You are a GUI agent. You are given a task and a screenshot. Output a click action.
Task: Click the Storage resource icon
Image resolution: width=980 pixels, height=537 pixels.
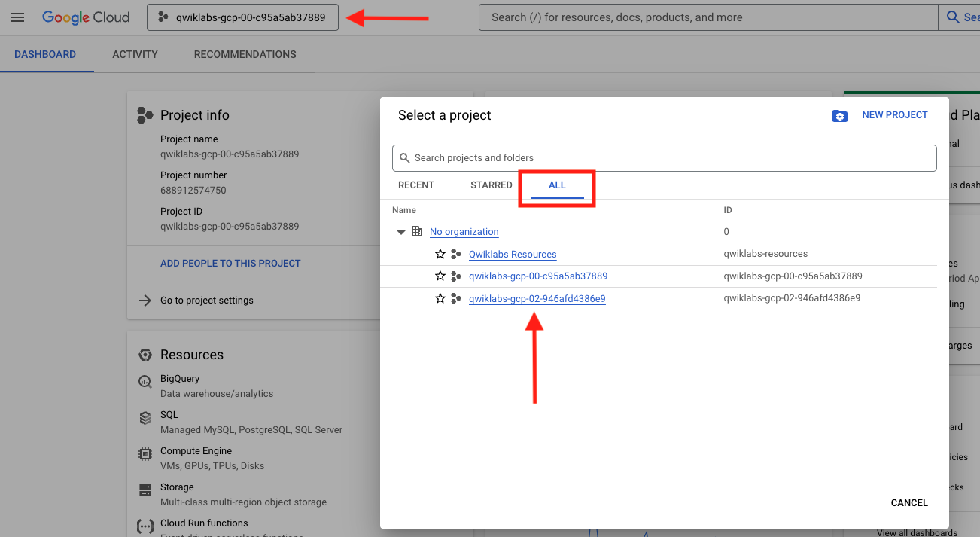145,490
